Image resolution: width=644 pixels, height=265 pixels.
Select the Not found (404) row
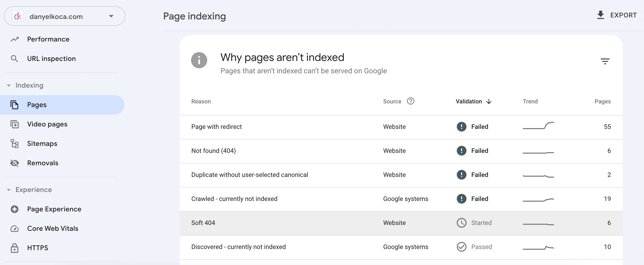click(213, 151)
